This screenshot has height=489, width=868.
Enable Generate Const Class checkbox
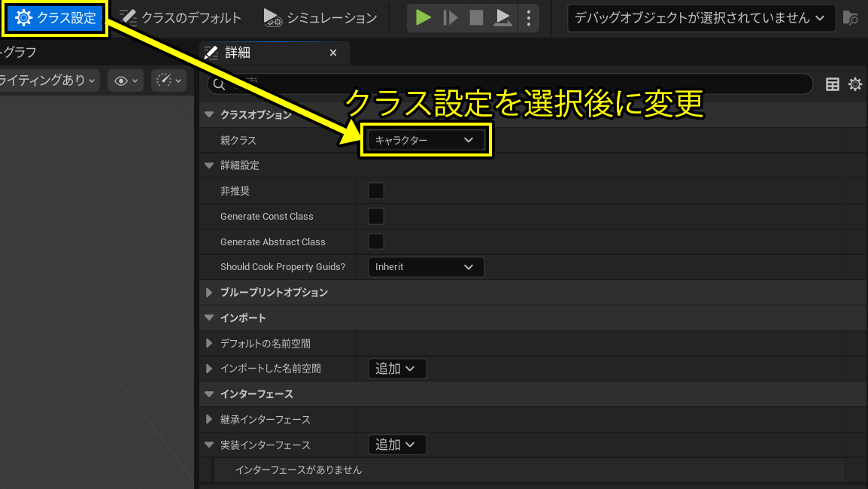[376, 216]
